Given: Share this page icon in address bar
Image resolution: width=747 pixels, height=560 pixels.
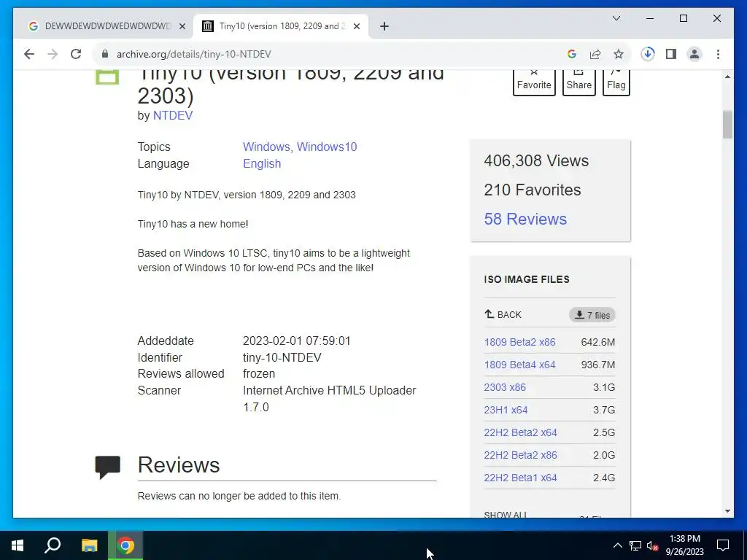Looking at the screenshot, I should [x=595, y=54].
